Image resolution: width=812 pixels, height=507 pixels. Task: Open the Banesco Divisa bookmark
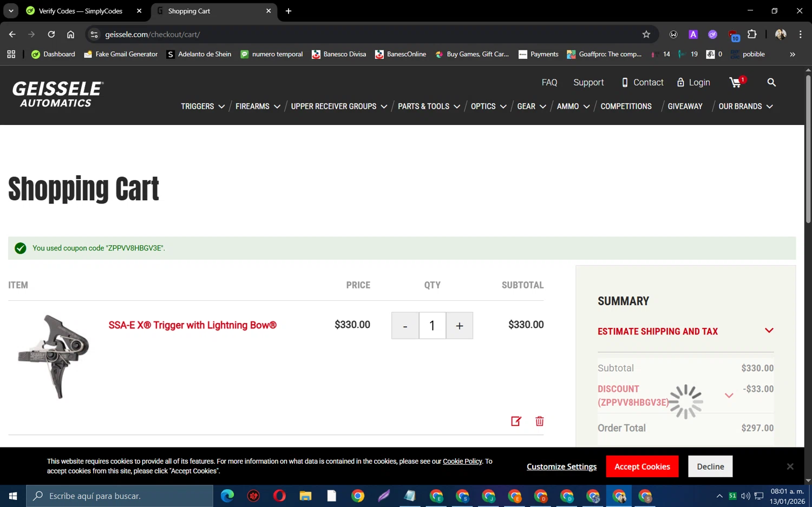click(x=339, y=54)
